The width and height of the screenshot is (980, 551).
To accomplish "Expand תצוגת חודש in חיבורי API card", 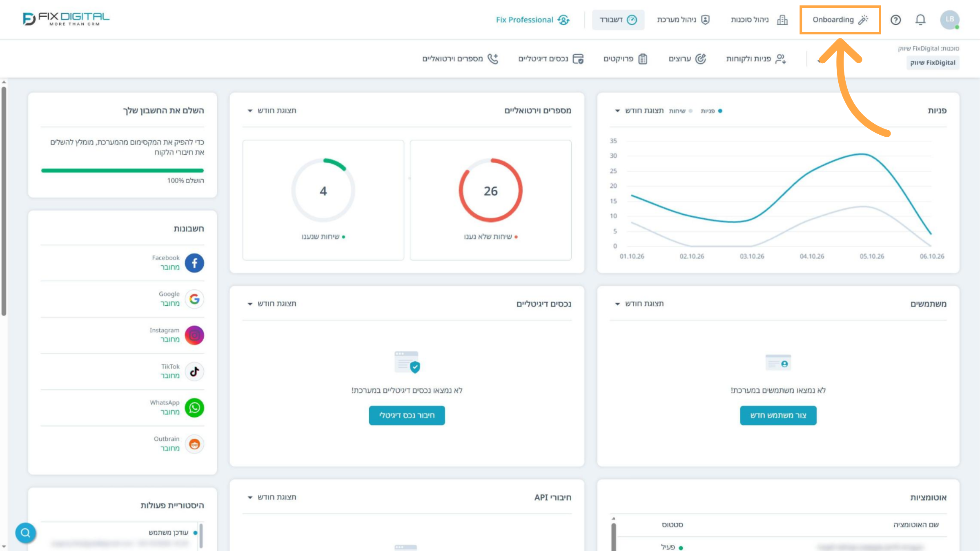I will tap(272, 497).
